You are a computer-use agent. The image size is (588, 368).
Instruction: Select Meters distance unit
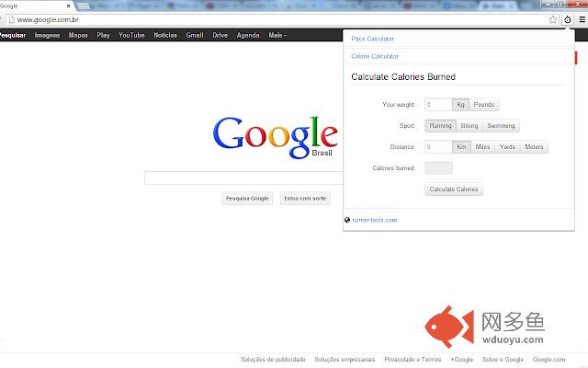coord(534,147)
